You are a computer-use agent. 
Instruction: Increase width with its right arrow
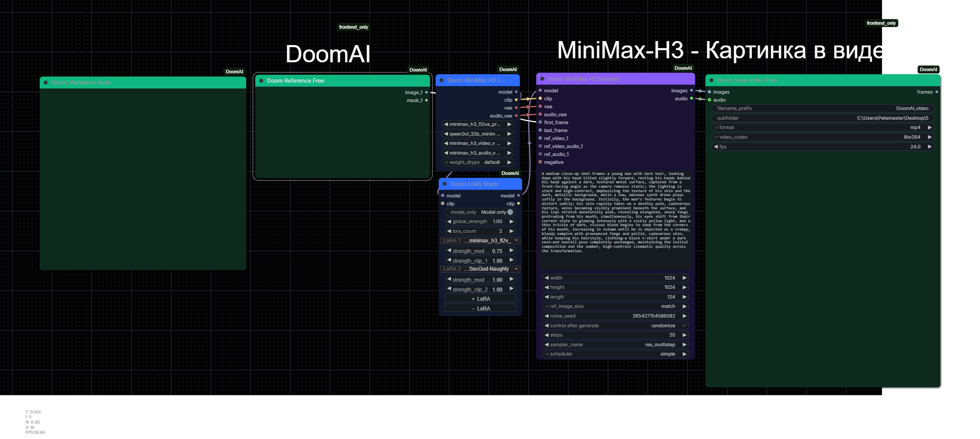684,278
